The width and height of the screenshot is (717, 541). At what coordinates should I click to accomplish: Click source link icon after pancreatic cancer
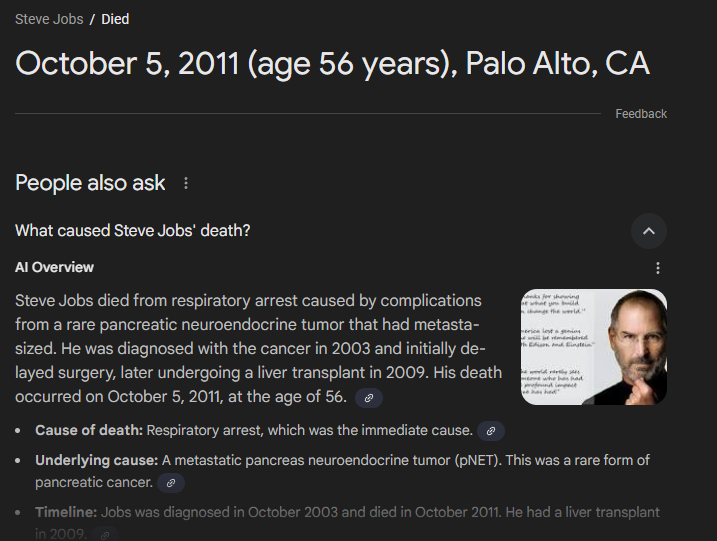(x=171, y=483)
